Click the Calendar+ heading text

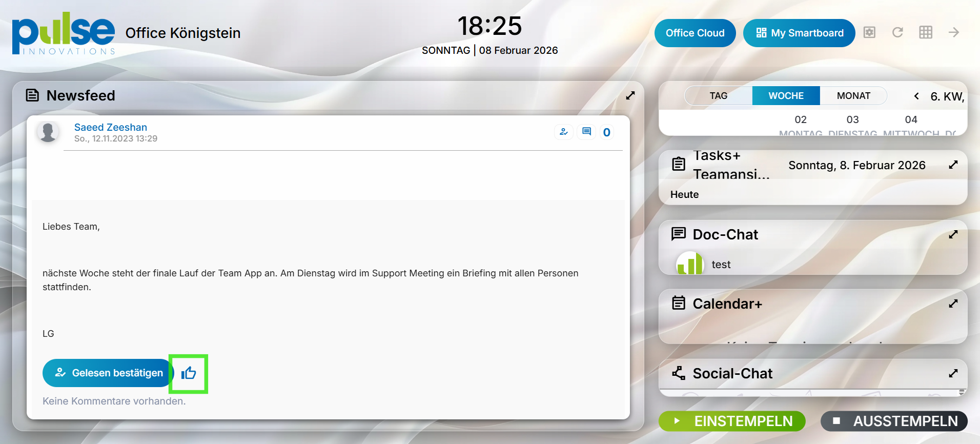[728, 304]
